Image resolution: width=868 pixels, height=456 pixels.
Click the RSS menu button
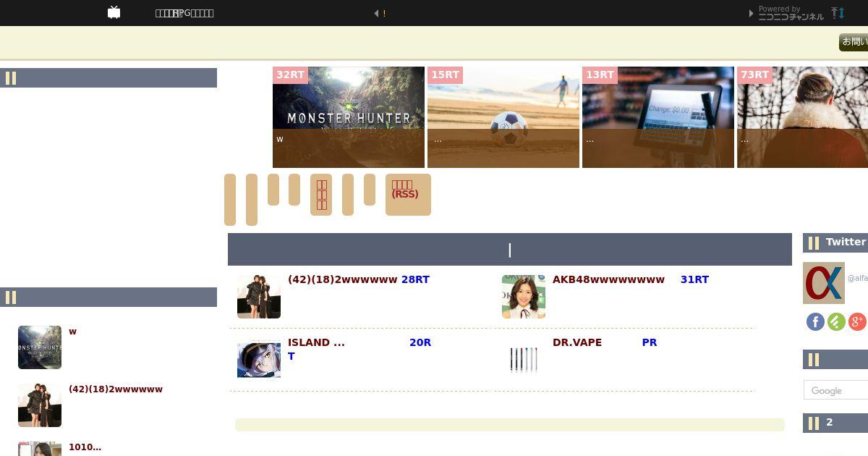click(x=408, y=195)
